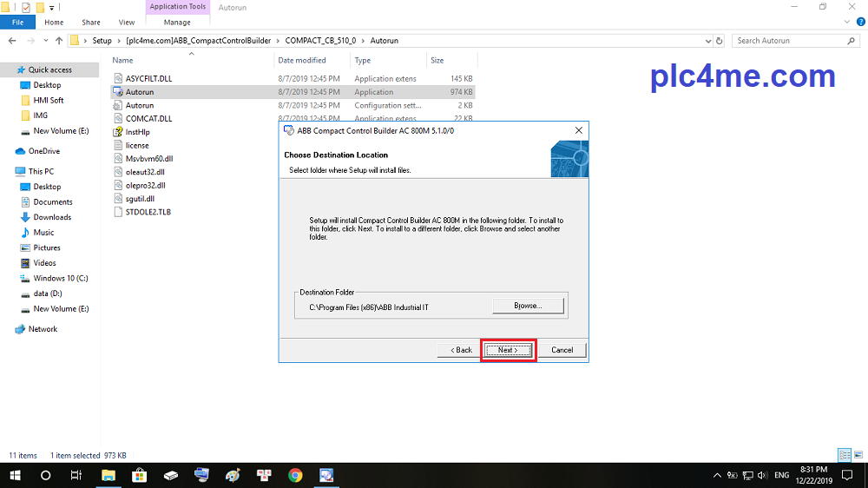Select This PC in navigation pane
The height and width of the screenshot is (488, 868).
[x=41, y=171]
